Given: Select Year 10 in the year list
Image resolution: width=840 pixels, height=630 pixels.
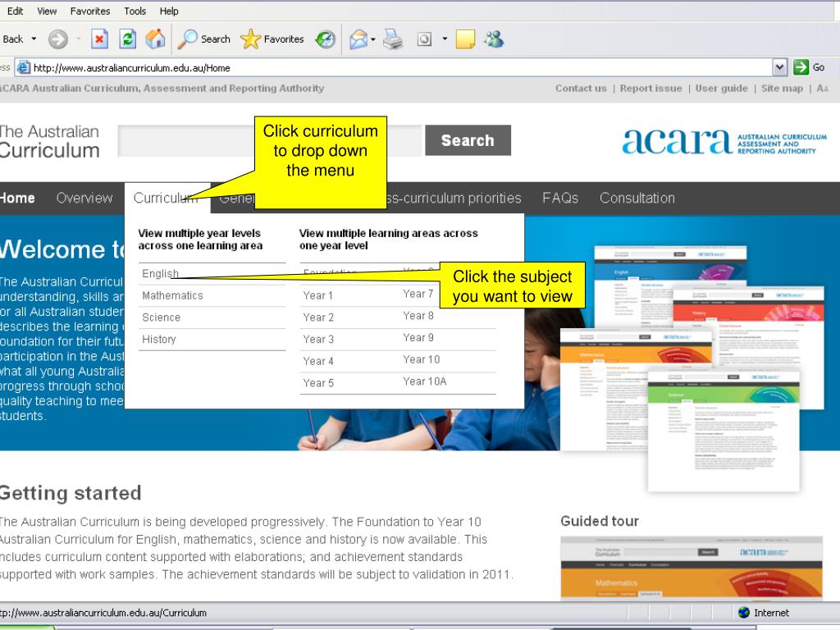Looking at the screenshot, I should 422,360.
